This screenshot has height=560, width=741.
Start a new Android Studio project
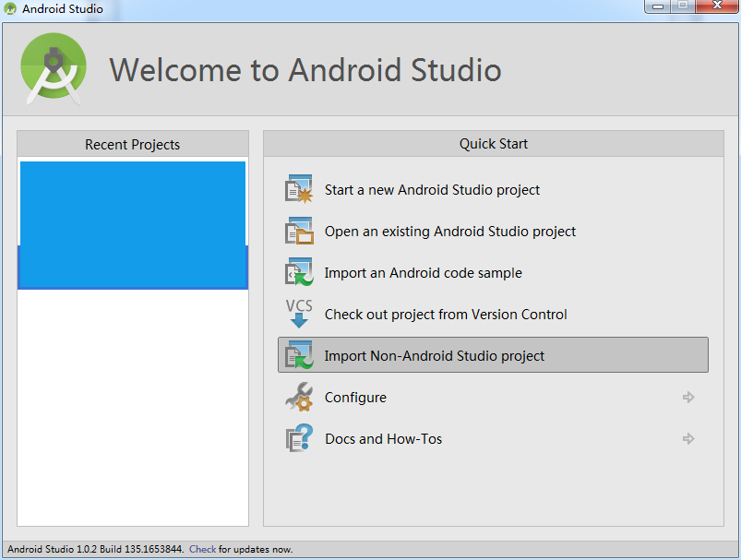tap(432, 189)
